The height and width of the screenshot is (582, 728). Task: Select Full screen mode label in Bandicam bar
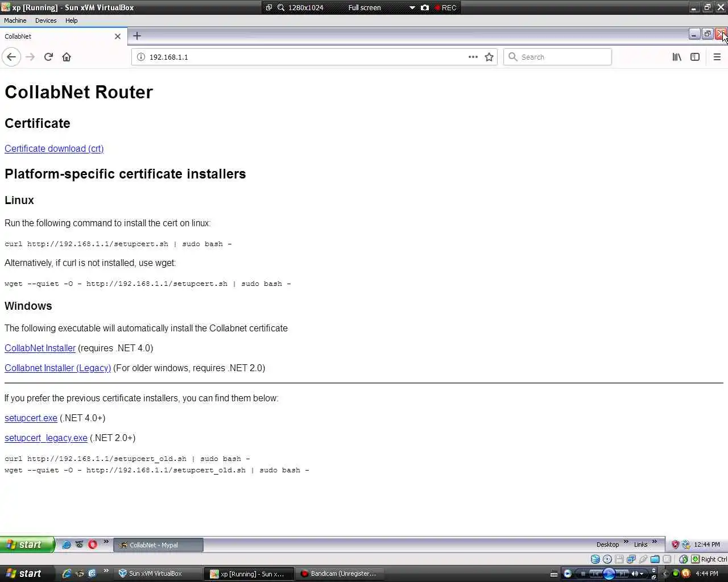[x=365, y=7]
